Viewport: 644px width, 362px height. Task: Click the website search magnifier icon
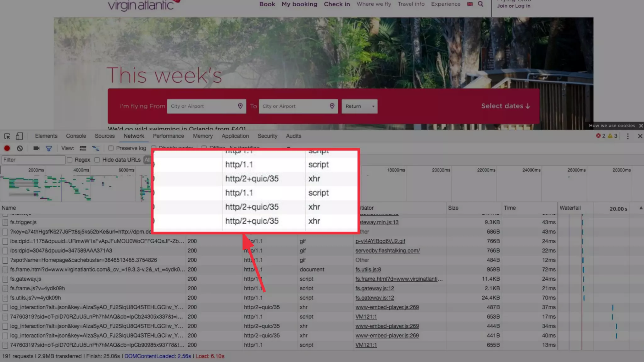[480, 4]
